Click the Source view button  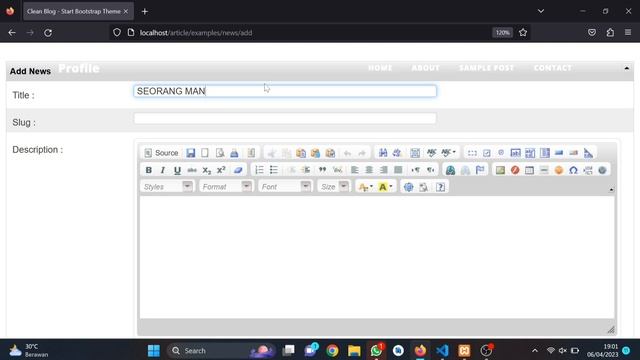[162, 153]
